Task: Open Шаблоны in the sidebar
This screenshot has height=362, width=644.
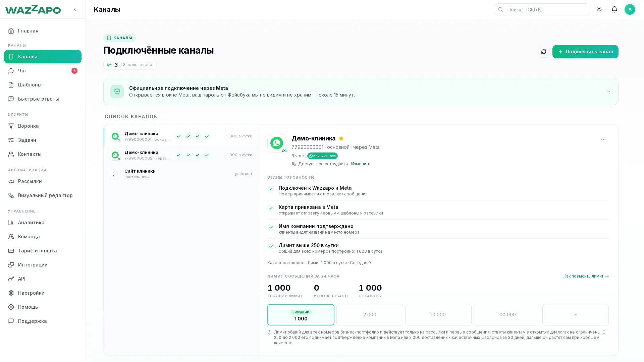Action: [x=43, y=85]
